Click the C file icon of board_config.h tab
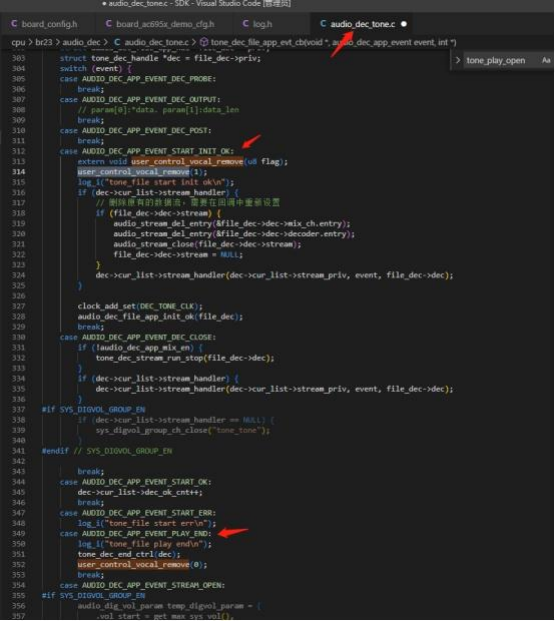The width and height of the screenshot is (555, 621). tap(14, 24)
